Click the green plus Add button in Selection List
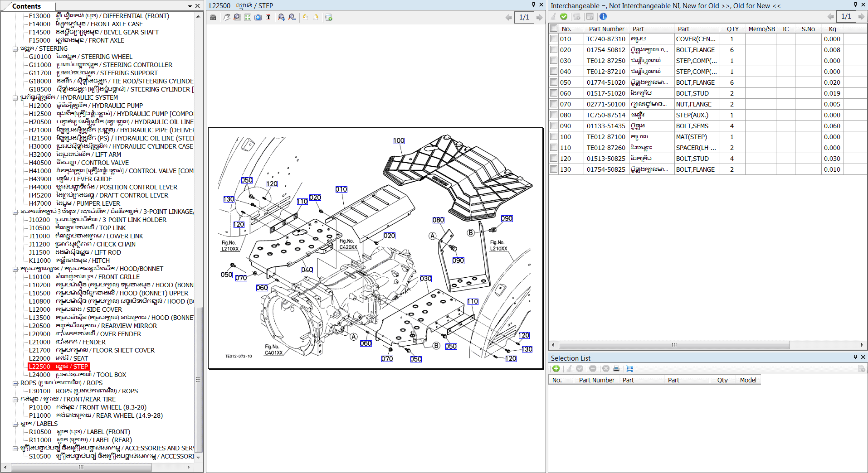The width and height of the screenshot is (868, 473). [x=556, y=368]
